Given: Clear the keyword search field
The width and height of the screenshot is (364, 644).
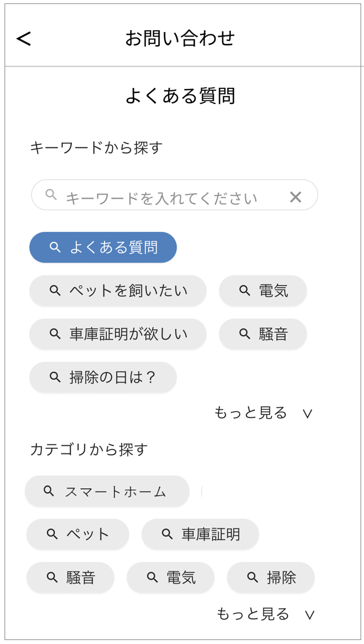Looking at the screenshot, I should (x=295, y=197).
